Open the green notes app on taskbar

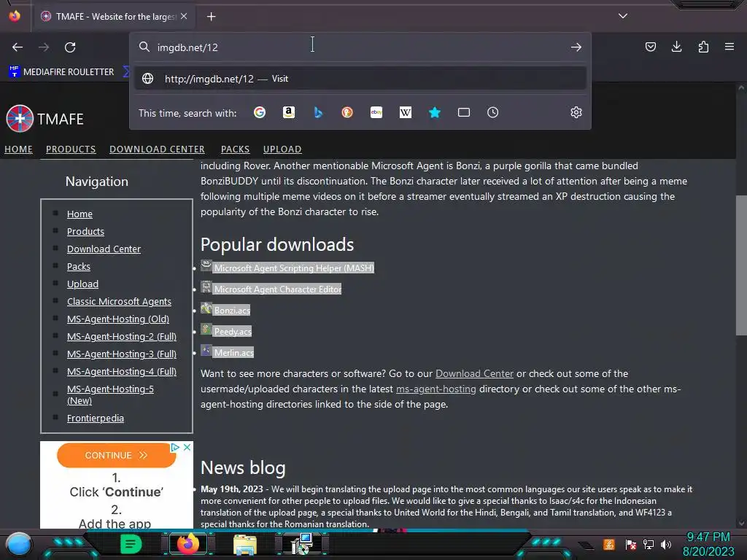click(131, 544)
